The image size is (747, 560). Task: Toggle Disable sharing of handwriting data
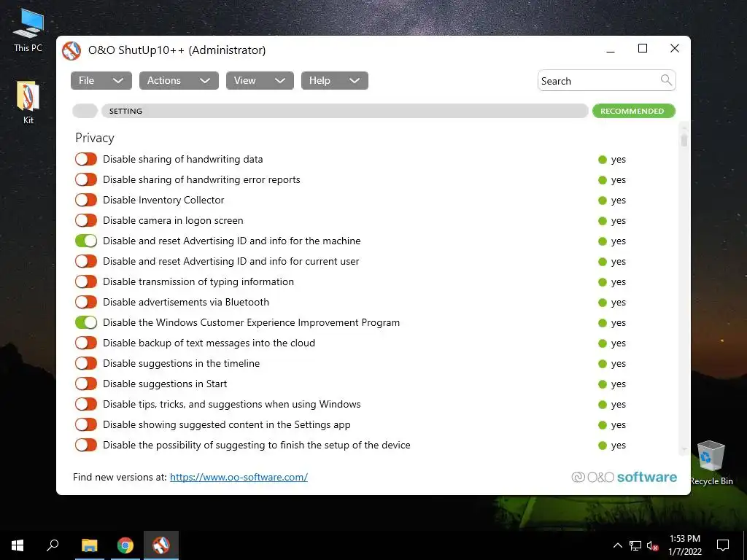[x=86, y=159]
